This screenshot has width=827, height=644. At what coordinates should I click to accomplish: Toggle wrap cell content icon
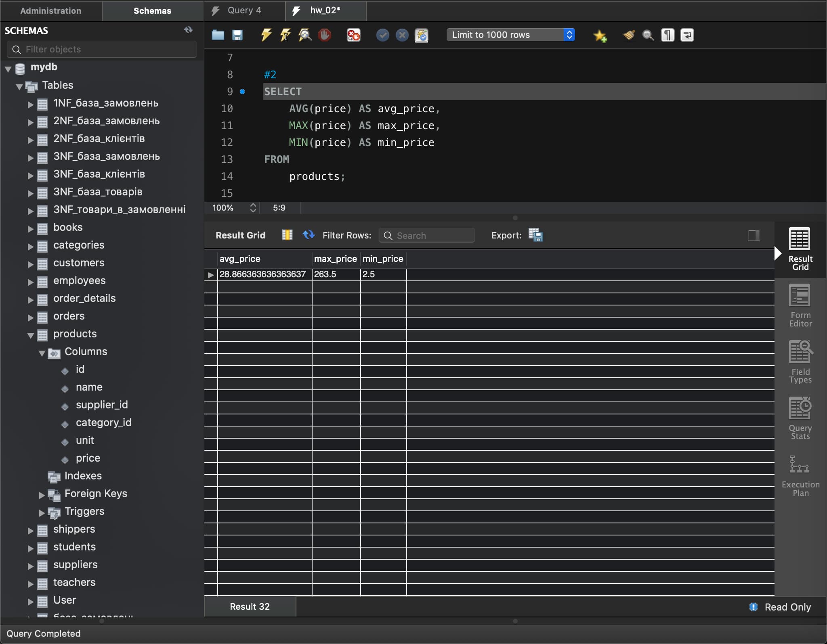(754, 235)
